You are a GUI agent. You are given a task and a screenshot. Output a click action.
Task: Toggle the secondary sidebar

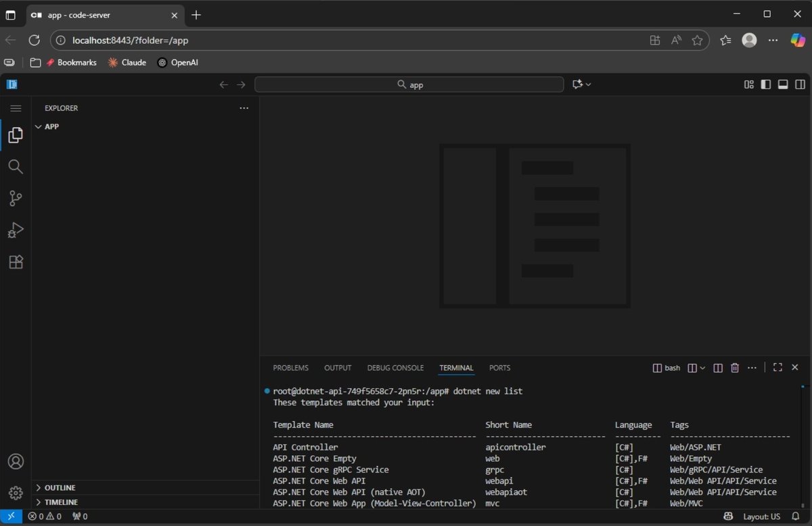pyautogui.click(x=800, y=84)
